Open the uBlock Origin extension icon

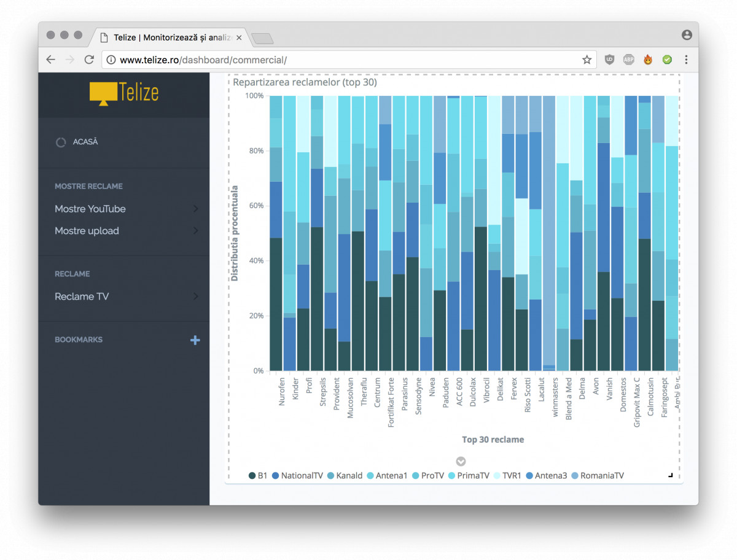[609, 60]
